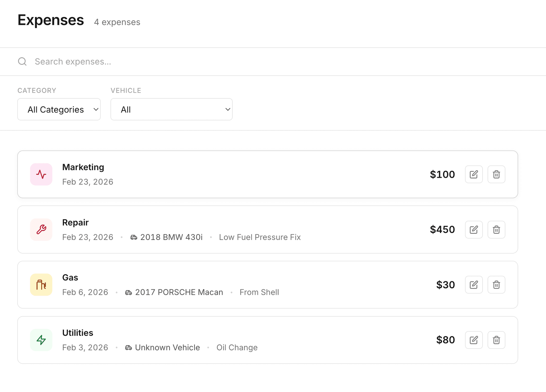Expand the Categories chevron arrow
Screen dimensions: 546x392
pos(96,109)
